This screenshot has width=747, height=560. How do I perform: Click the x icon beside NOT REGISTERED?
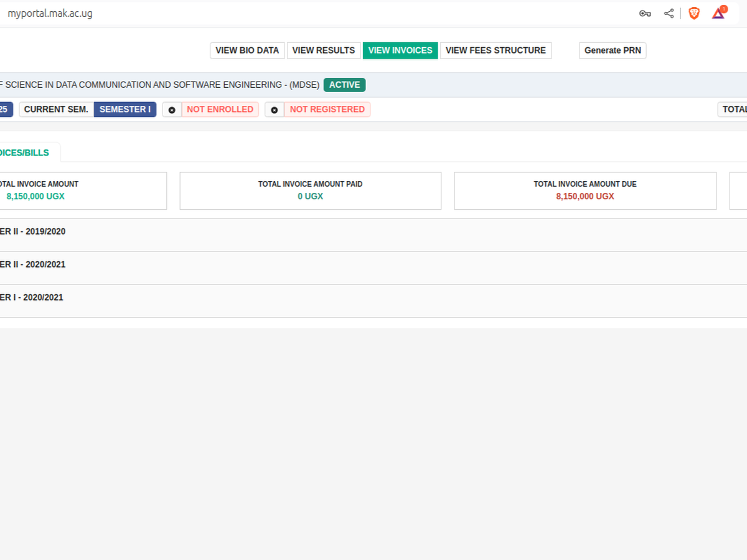tap(275, 110)
